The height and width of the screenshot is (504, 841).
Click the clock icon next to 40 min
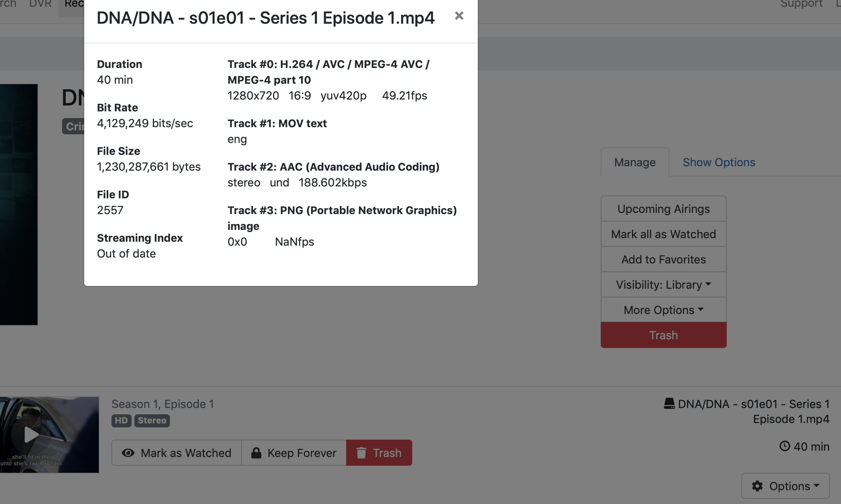click(784, 446)
